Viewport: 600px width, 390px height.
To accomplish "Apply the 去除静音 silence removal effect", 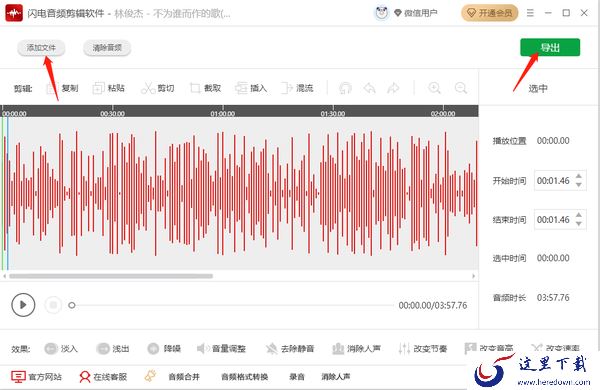I will (x=290, y=349).
